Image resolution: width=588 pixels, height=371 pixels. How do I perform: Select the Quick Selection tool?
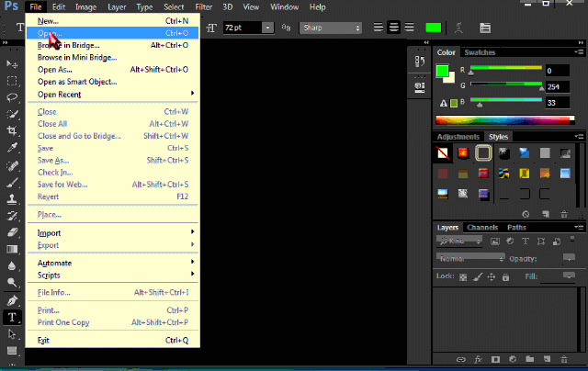[12, 114]
